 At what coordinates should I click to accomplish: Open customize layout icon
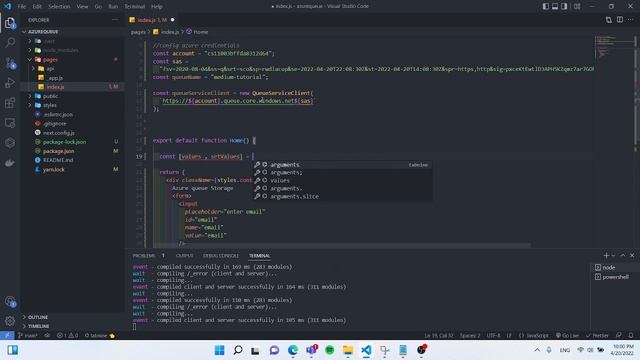pyautogui.click(x=577, y=6)
